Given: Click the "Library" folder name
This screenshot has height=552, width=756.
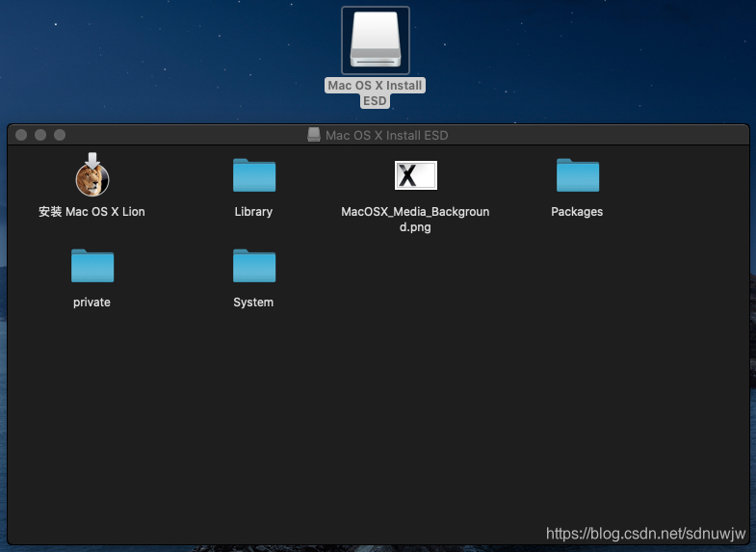Looking at the screenshot, I should coord(253,212).
